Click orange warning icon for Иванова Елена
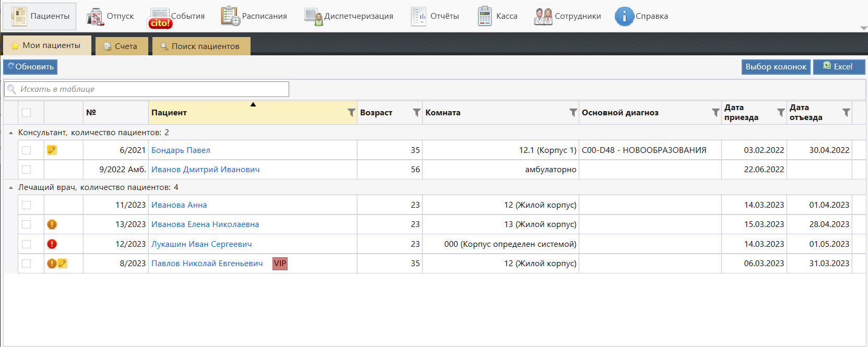This screenshot has height=347, width=868. (x=52, y=224)
